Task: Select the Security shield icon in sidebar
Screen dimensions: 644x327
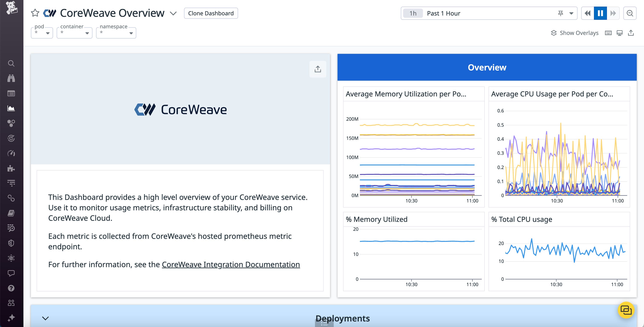Action: tap(11, 243)
